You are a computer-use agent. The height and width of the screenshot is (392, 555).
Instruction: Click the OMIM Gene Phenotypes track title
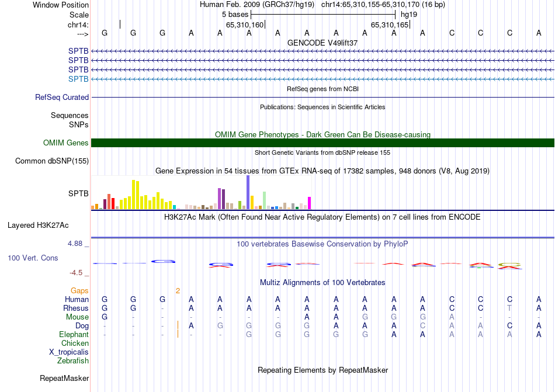pos(323,134)
